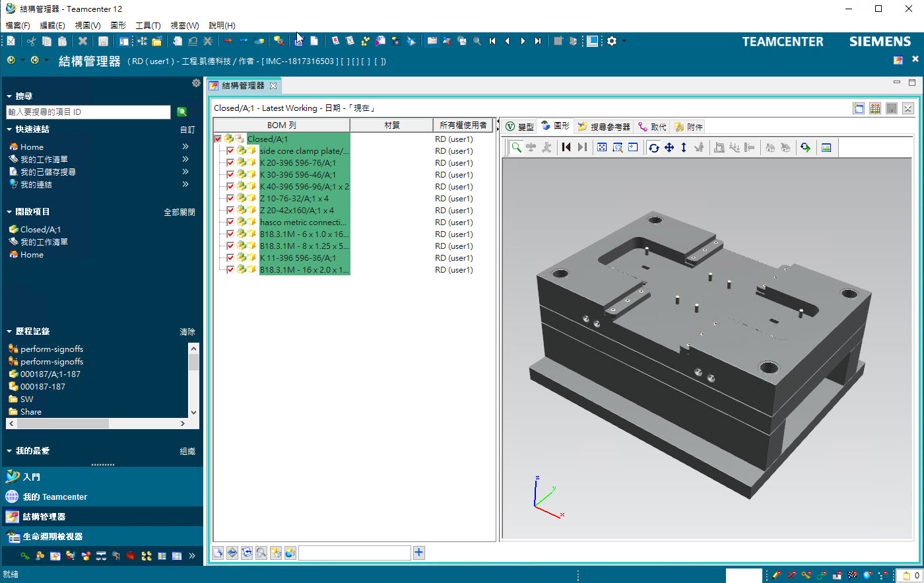Screen dimensions: 924x583
Task: Click the item ID search input field
Action: point(88,112)
